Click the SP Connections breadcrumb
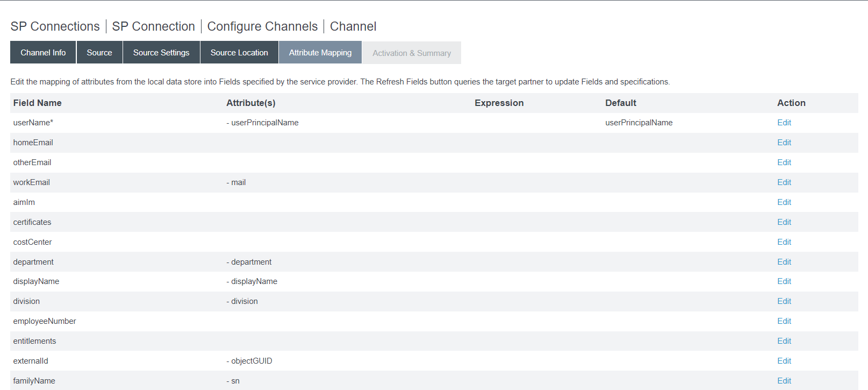This screenshot has height=390, width=868. tap(55, 26)
